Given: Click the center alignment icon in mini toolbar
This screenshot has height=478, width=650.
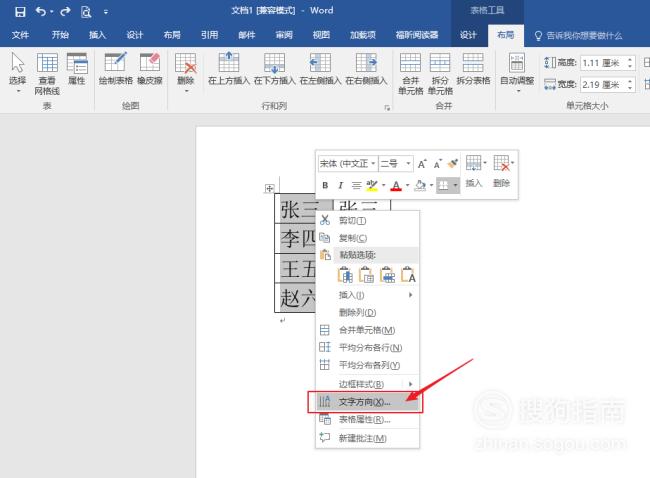Looking at the screenshot, I should pyautogui.click(x=356, y=185).
